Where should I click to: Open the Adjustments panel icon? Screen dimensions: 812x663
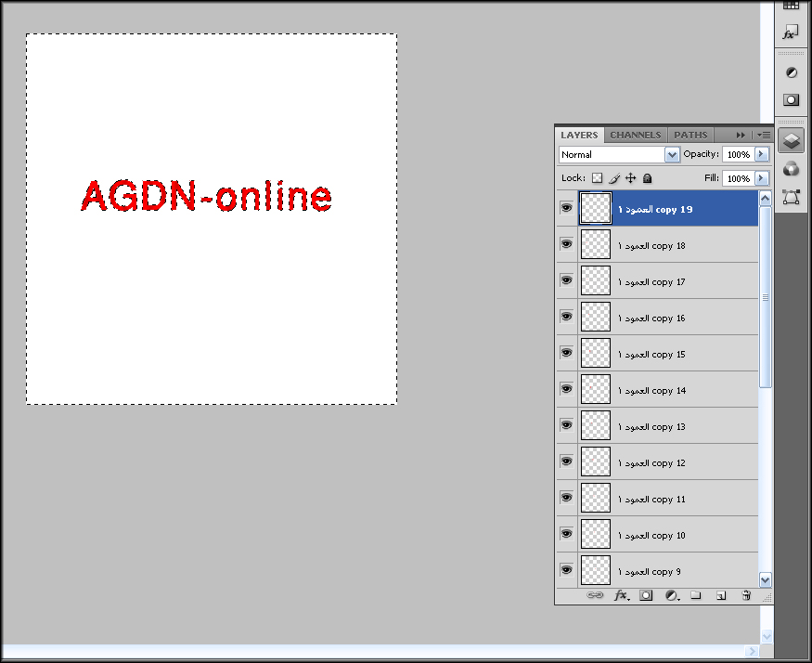click(x=791, y=72)
